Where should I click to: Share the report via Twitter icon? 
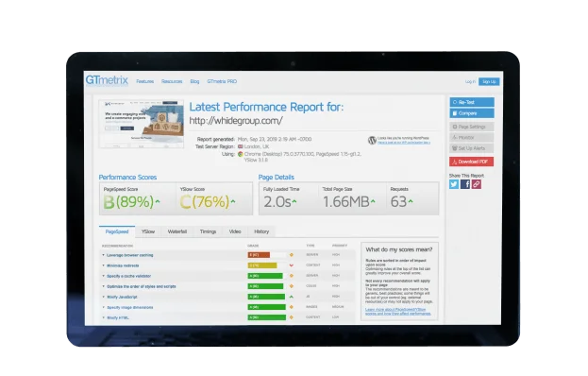point(454,184)
